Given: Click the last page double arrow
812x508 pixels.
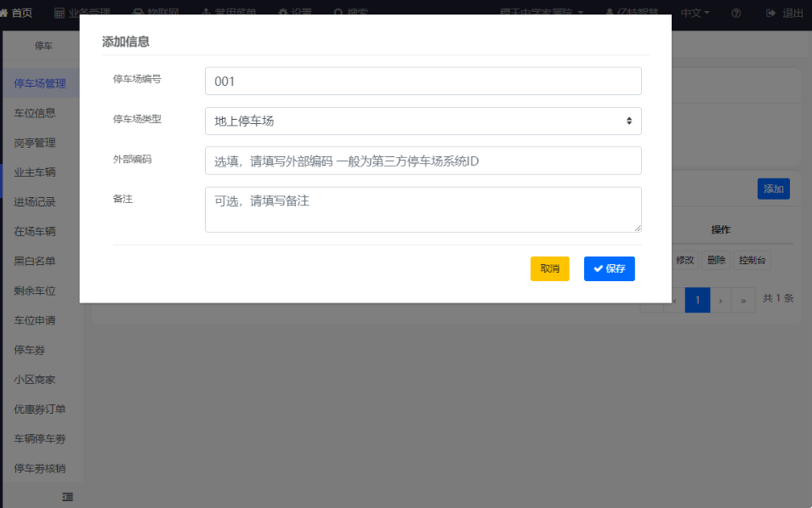Looking at the screenshot, I should (743, 300).
